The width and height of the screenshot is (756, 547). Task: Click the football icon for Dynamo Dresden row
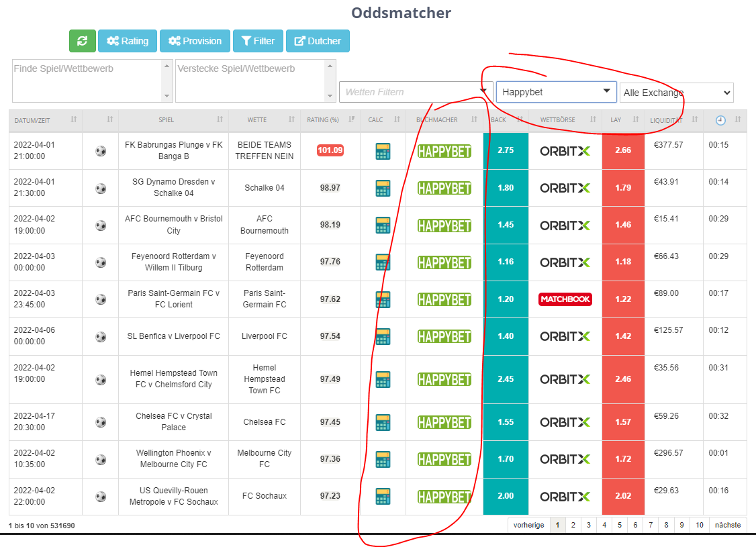pos(101,189)
